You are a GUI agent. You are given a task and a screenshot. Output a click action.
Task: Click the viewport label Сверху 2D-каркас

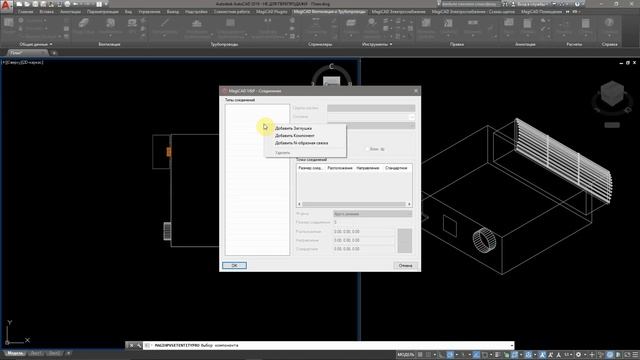click(x=23, y=62)
